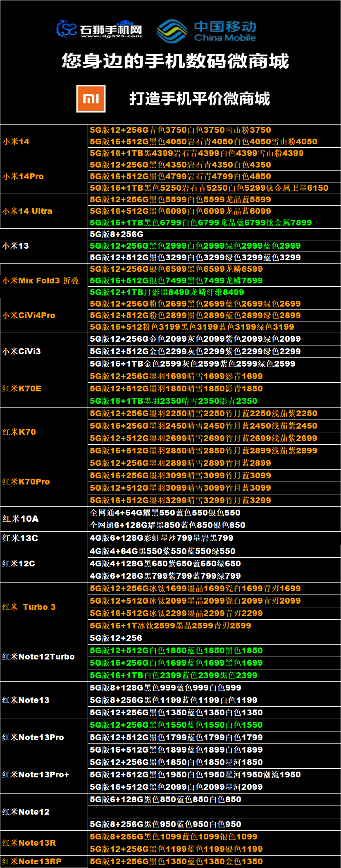This screenshot has height=868, width=341.
Task: Click Note13RP 12+256G 金色1350 row
Action: [214, 861]
